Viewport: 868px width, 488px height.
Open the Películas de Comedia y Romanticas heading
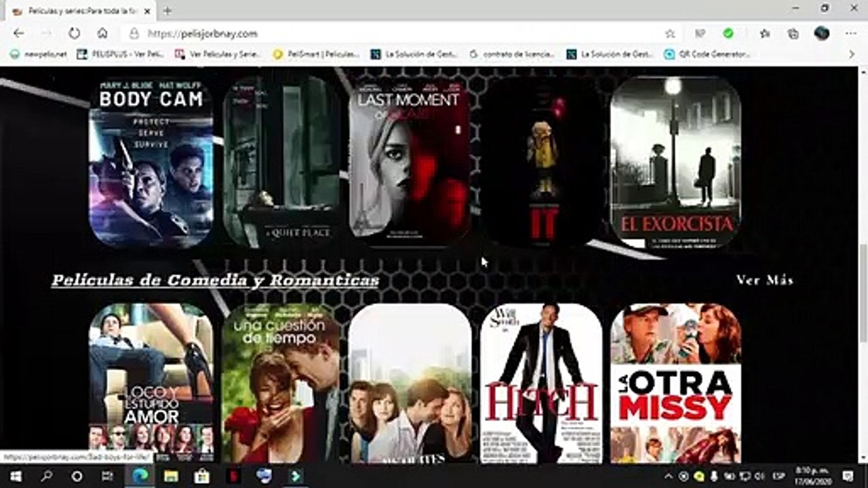215,281
